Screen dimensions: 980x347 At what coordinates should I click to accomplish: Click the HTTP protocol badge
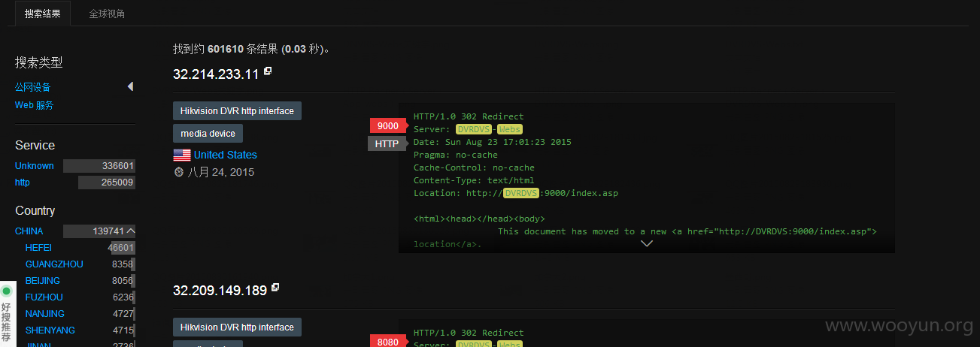click(387, 143)
